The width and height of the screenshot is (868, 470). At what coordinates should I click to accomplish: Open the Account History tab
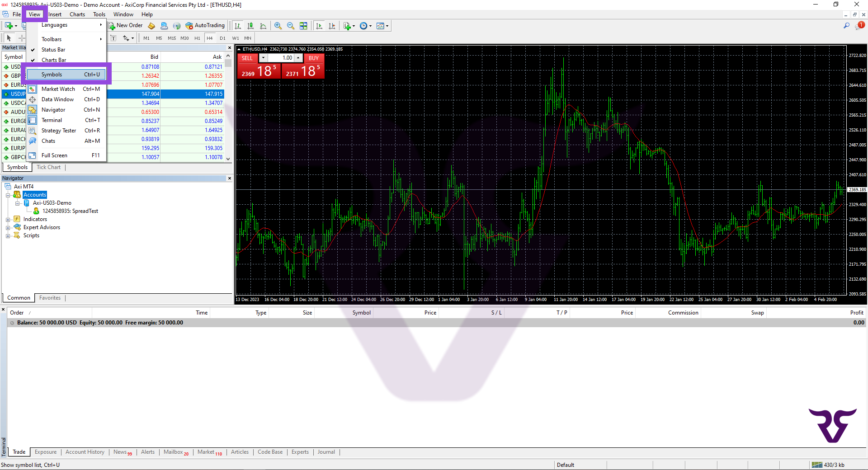(85, 452)
